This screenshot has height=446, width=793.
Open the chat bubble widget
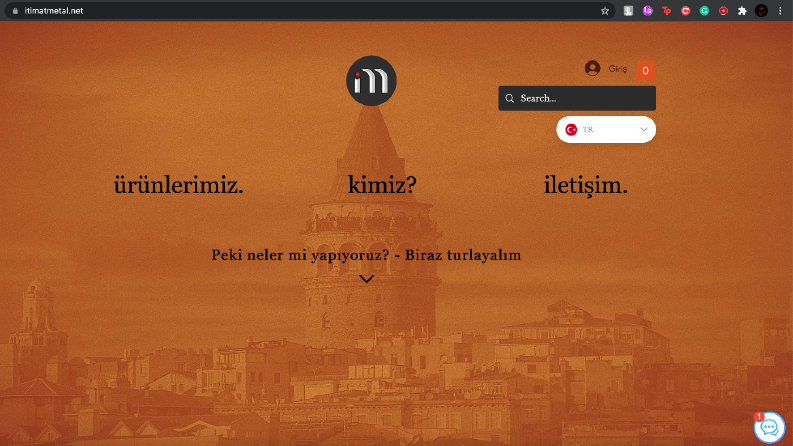click(x=769, y=427)
